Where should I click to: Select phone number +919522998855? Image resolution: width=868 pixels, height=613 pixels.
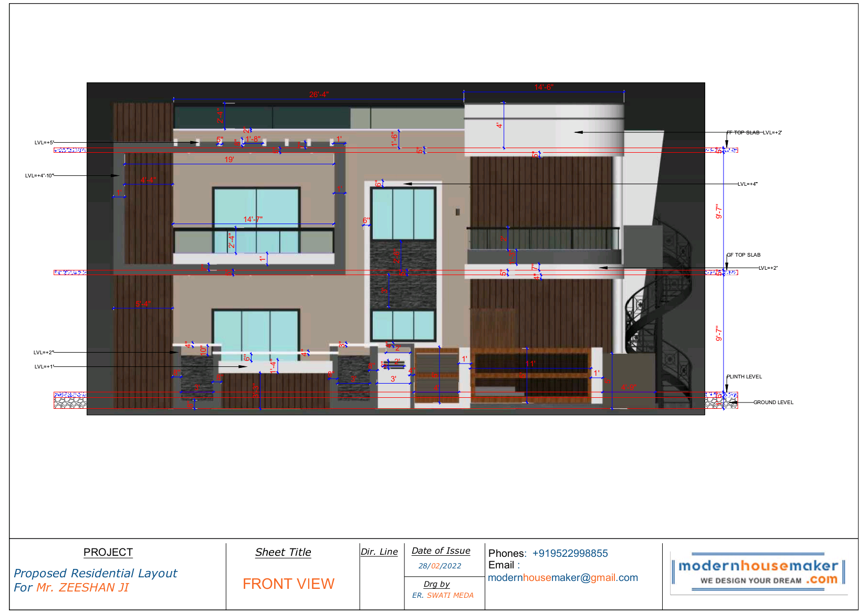pyautogui.click(x=570, y=553)
